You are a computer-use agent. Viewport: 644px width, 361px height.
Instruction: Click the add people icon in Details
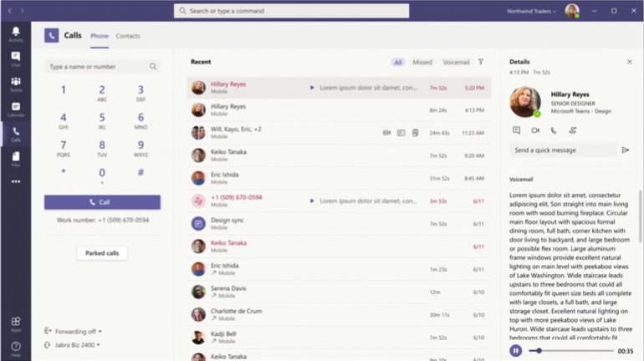[x=573, y=130]
